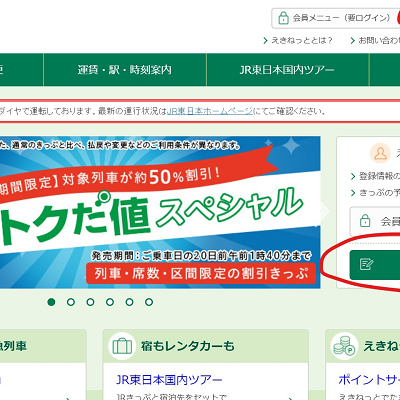Click the pencil note icon on green button
The height and width of the screenshot is (400, 400).
[x=366, y=264]
